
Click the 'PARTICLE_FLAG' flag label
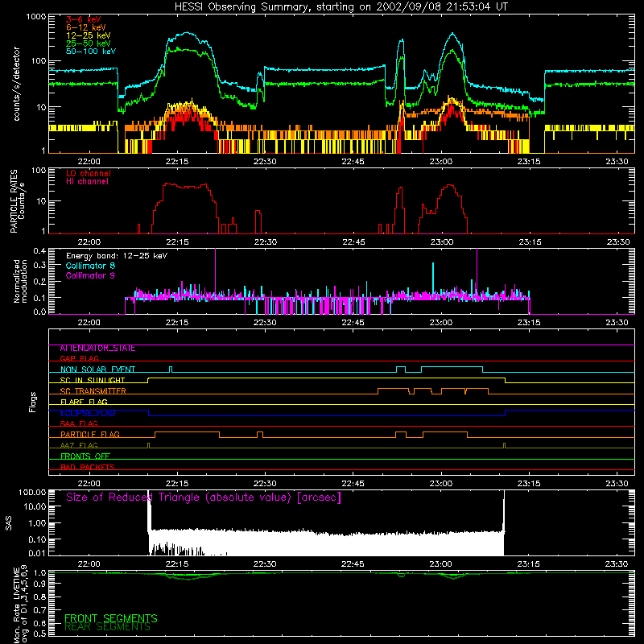90,435
